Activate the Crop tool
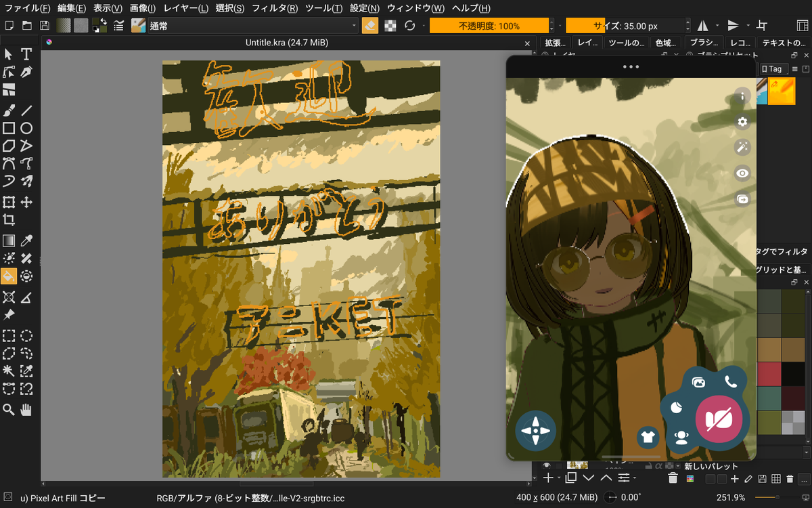812x508 pixels. pos(9,219)
